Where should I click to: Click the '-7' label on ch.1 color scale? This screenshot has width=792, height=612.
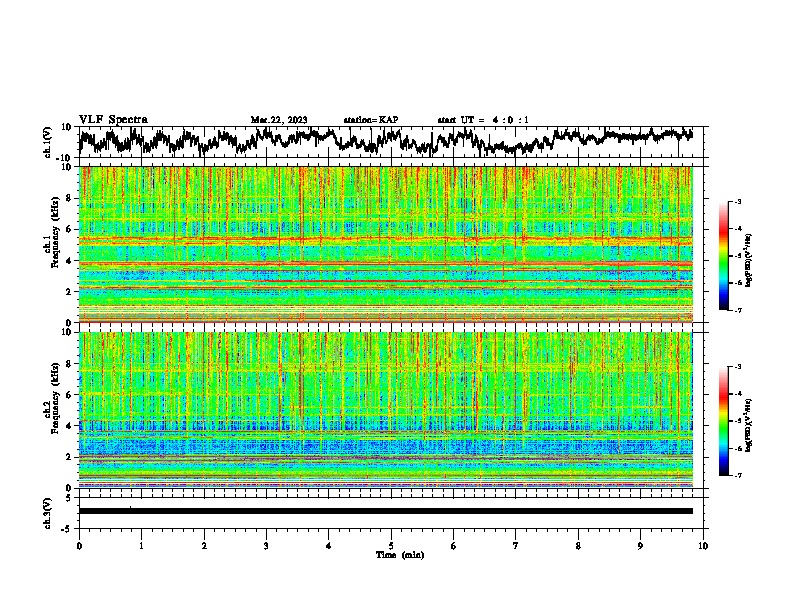coord(738,310)
